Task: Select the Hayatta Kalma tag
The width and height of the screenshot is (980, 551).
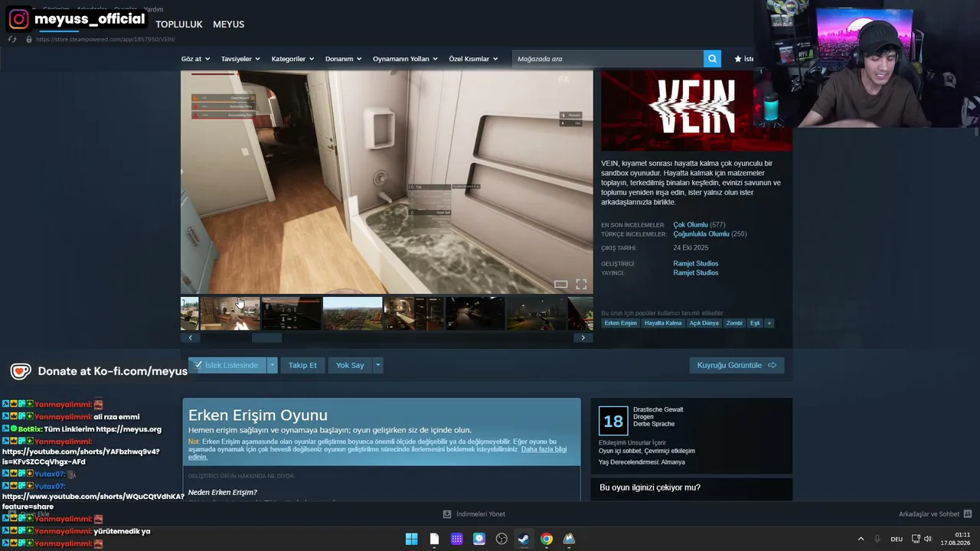Action: [x=663, y=323]
